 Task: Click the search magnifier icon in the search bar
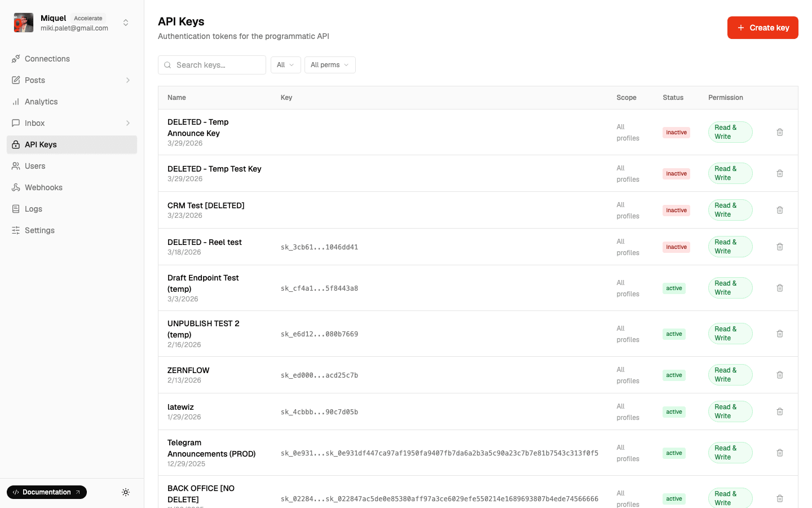167,65
